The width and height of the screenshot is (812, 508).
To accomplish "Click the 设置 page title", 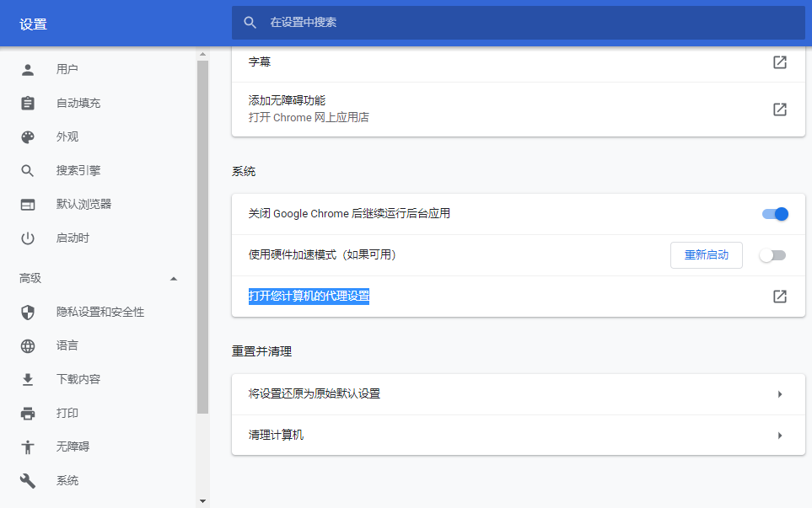I will click(x=33, y=24).
